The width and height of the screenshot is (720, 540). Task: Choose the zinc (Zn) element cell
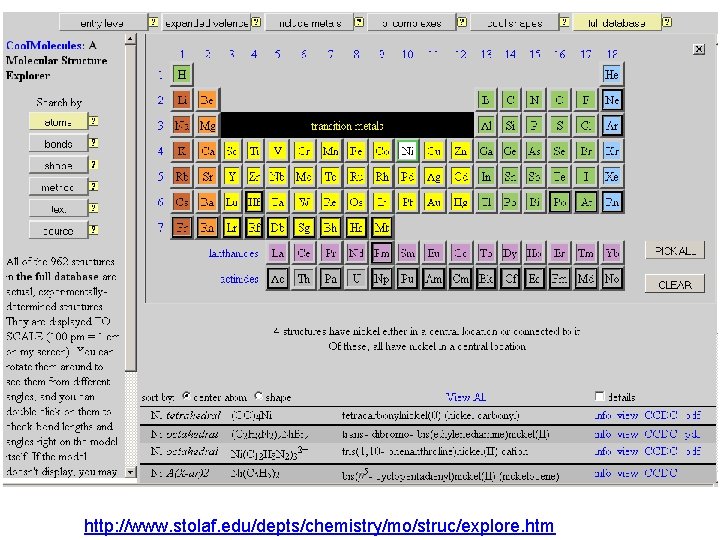pyautogui.click(x=460, y=151)
